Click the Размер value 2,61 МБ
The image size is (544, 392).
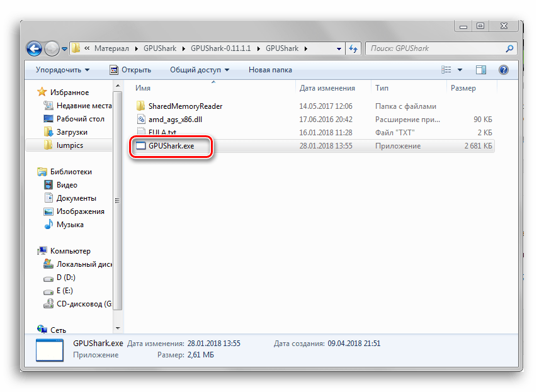(200, 355)
